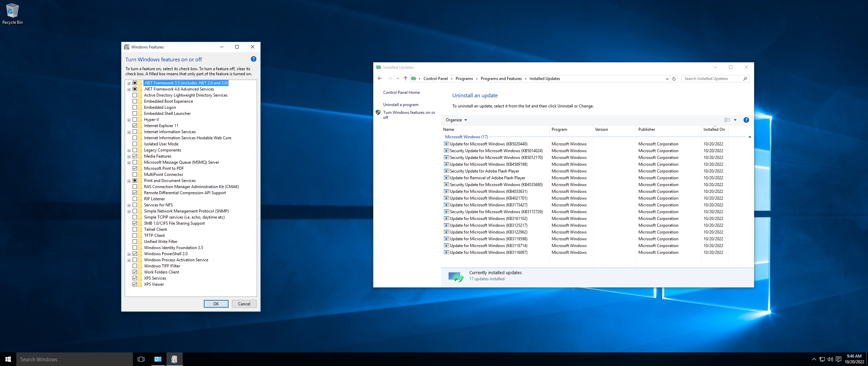Open Task View from the taskbar

click(x=141, y=359)
